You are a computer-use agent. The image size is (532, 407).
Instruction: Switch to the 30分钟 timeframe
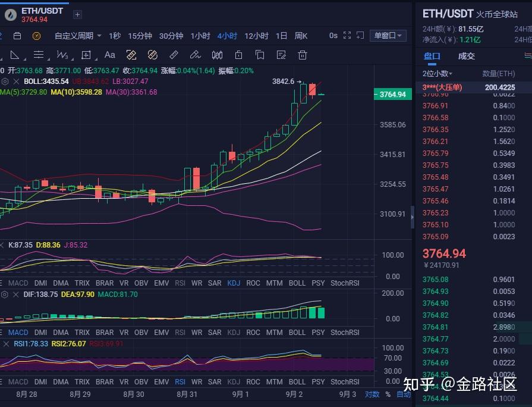pyautogui.click(x=171, y=36)
